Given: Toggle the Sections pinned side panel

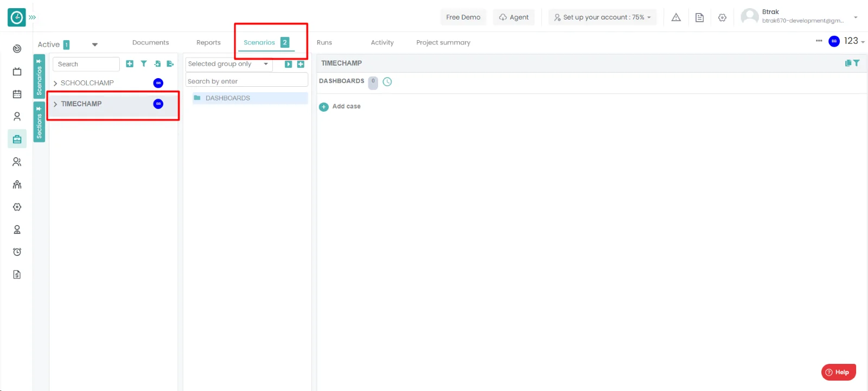Looking at the screenshot, I should click(39, 122).
